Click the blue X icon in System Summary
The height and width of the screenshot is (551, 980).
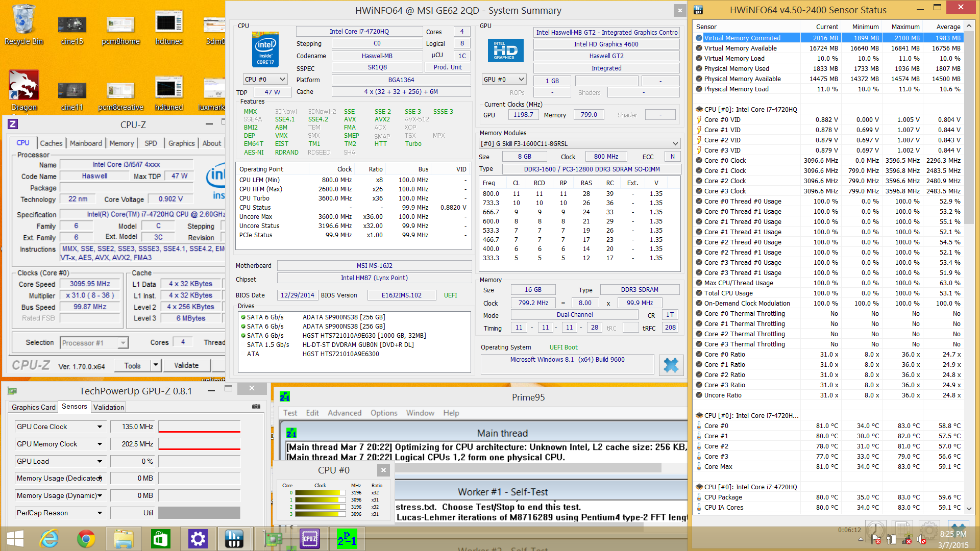(671, 365)
